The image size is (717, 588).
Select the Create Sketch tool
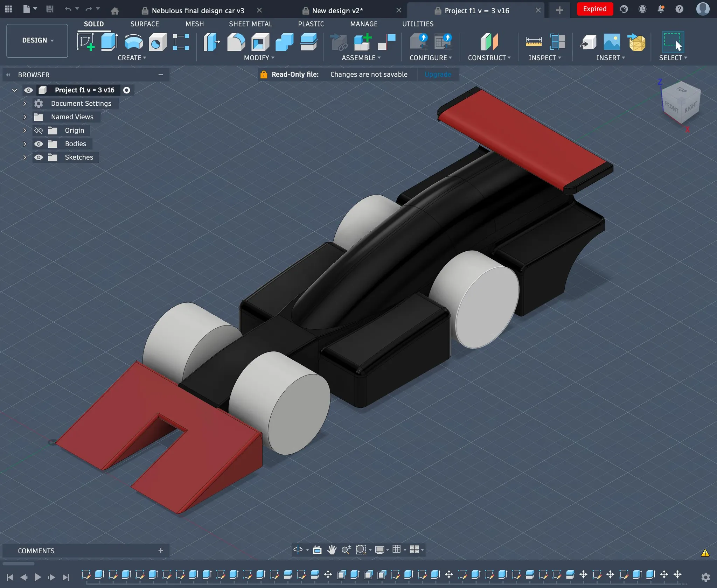86,42
